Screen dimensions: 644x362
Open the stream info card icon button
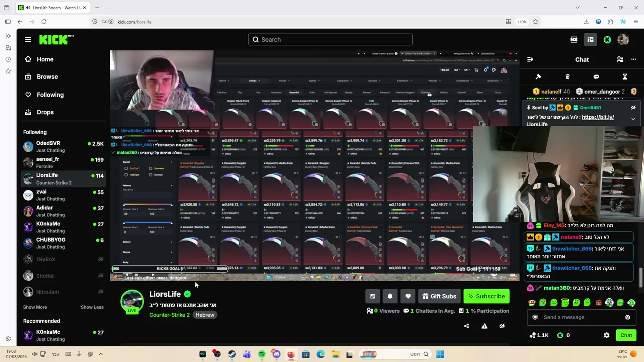(x=373, y=296)
